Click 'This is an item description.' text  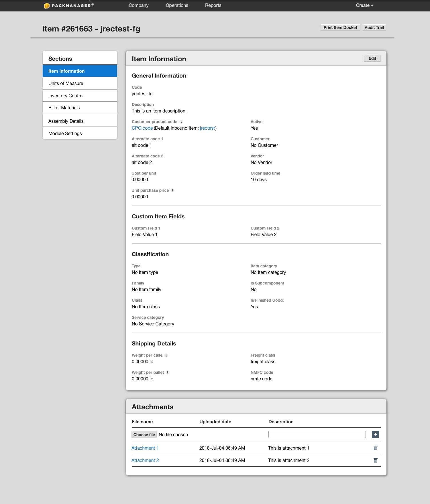pos(159,111)
